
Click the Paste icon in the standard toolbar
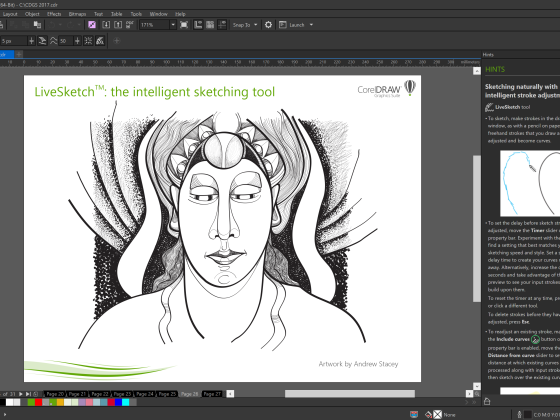point(37,25)
